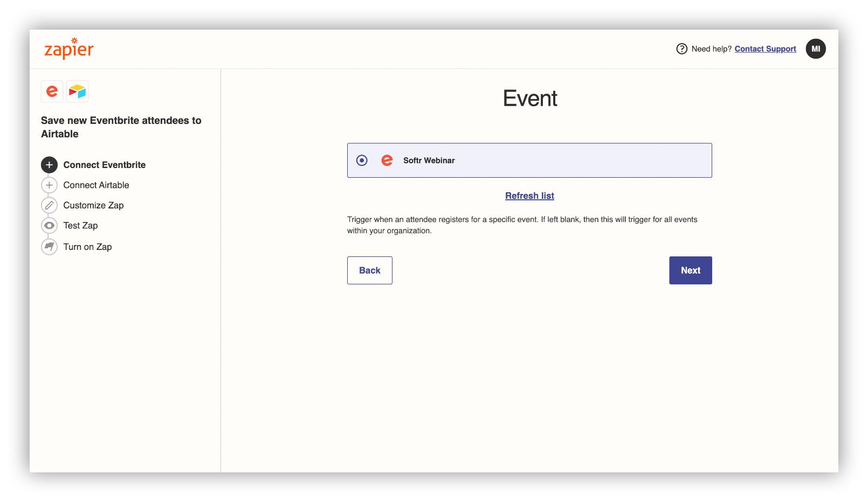Click the Zapier logo
The height and width of the screenshot is (502, 868).
tap(68, 48)
